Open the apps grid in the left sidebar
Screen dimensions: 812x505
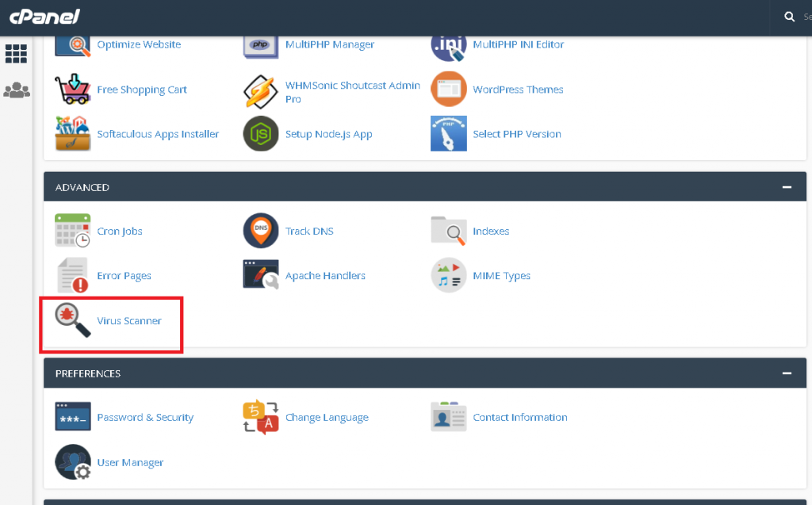click(16, 52)
